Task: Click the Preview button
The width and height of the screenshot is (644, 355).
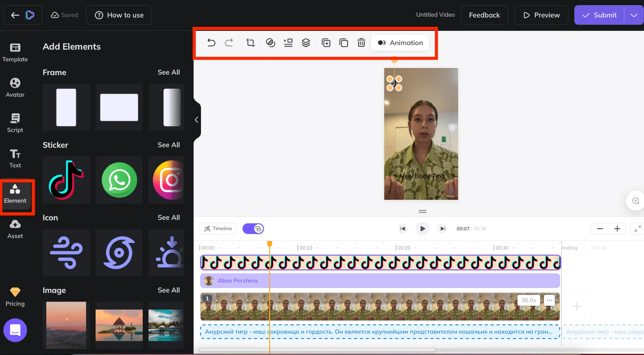Action: click(x=541, y=15)
